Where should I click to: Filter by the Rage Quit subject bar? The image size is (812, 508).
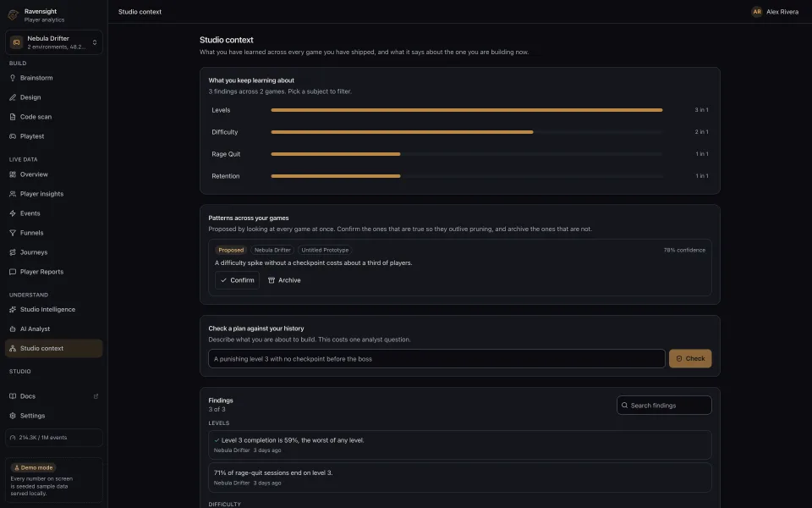coord(460,154)
